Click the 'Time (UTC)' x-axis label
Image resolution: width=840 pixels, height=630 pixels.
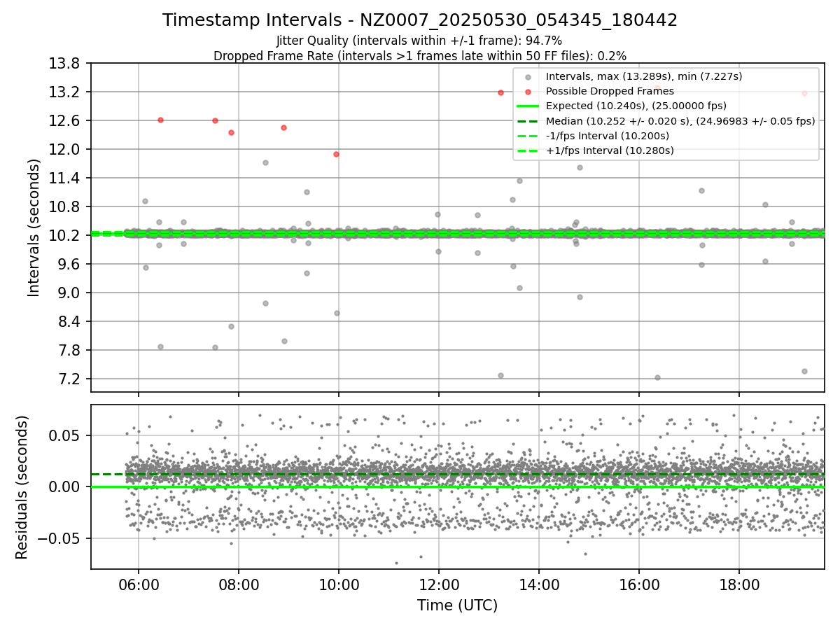(458, 605)
